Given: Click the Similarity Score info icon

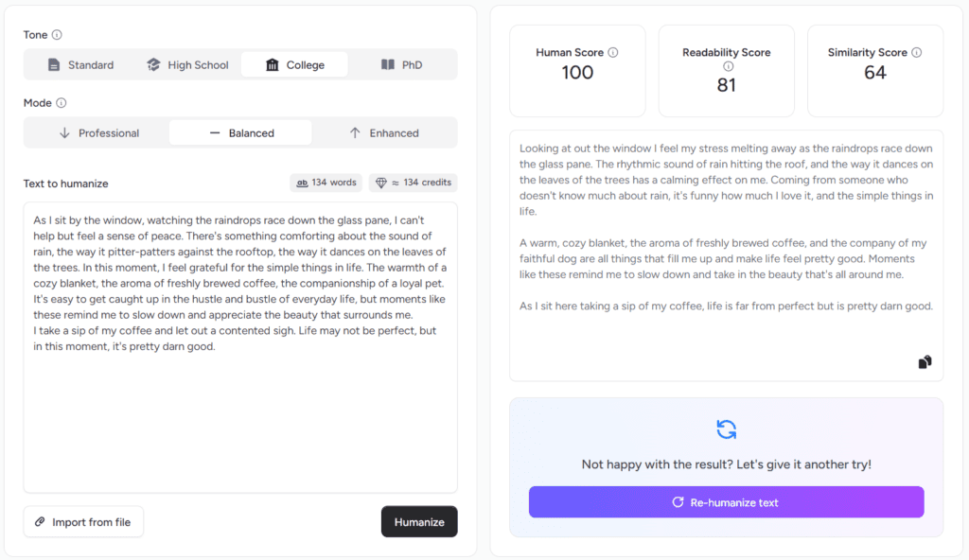Looking at the screenshot, I should 917,53.
